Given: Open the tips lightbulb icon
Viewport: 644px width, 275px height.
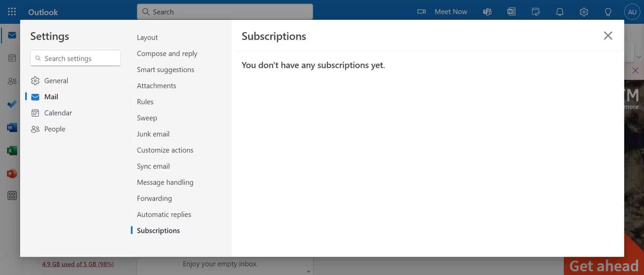Looking at the screenshot, I should click(x=608, y=12).
